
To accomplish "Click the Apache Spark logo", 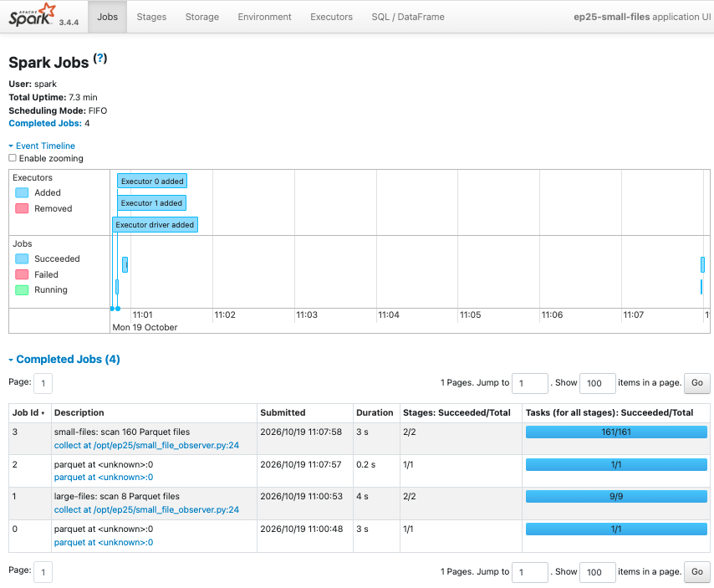I will (x=33, y=14).
